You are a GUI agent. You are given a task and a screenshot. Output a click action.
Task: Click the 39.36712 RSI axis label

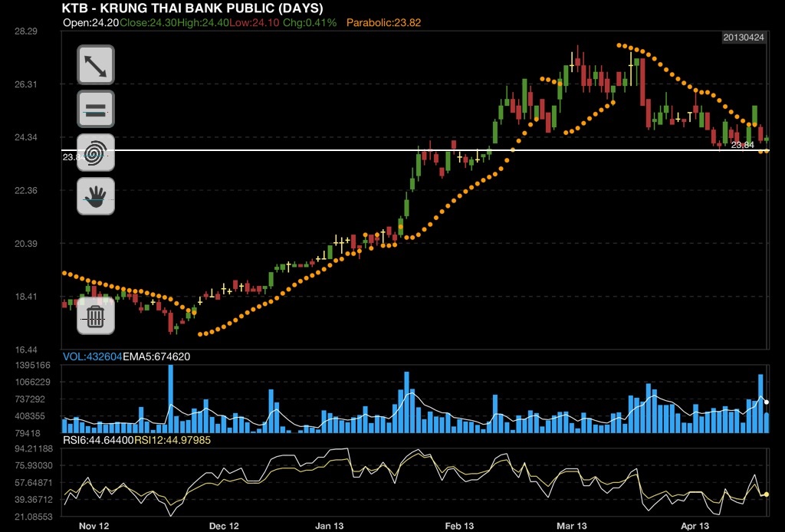pyautogui.click(x=34, y=500)
